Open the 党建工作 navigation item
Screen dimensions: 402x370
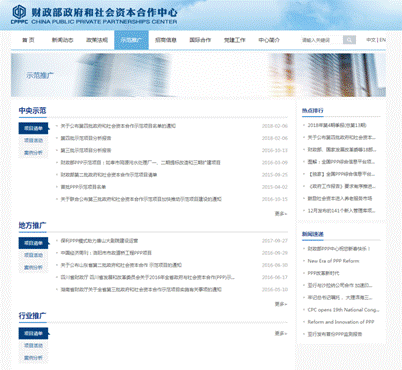(235, 40)
